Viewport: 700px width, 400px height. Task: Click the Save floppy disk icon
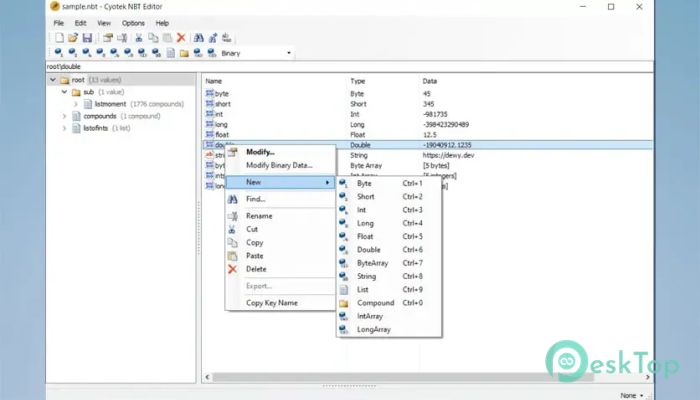point(87,38)
